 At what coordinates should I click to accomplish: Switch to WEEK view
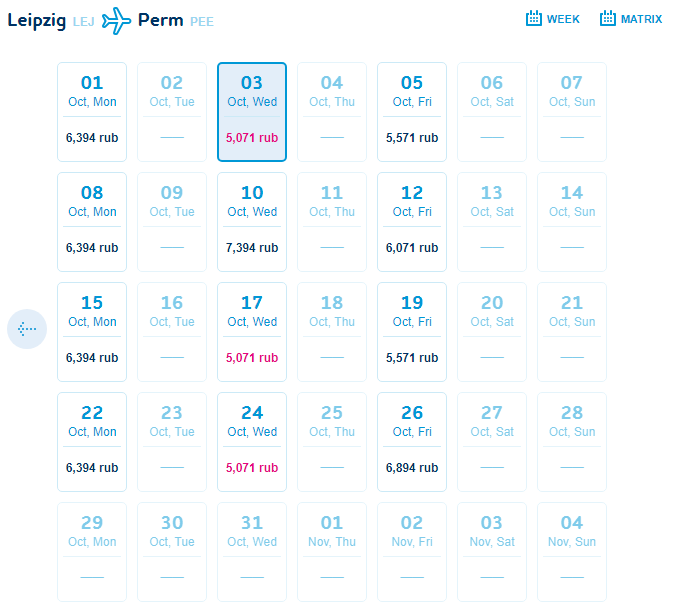click(553, 19)
